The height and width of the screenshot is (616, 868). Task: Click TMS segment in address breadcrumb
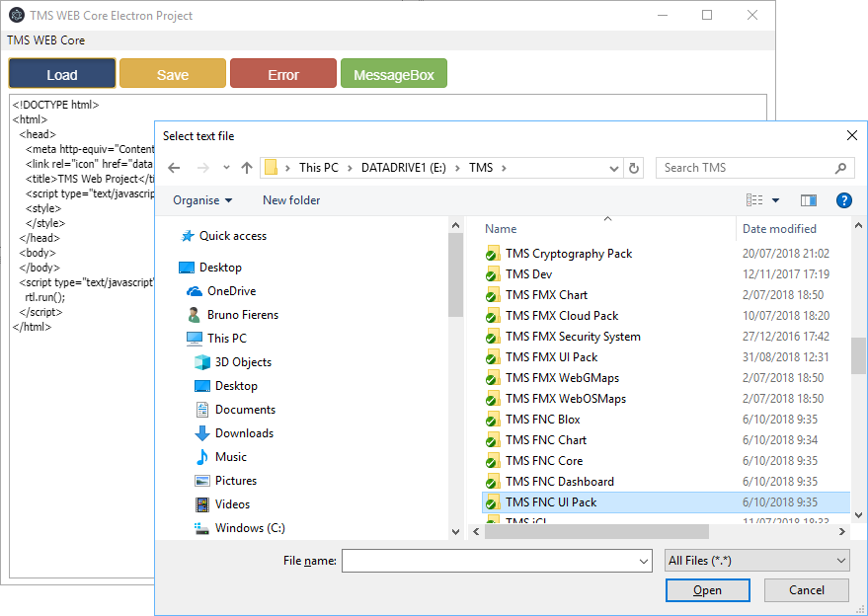(481, 168)
